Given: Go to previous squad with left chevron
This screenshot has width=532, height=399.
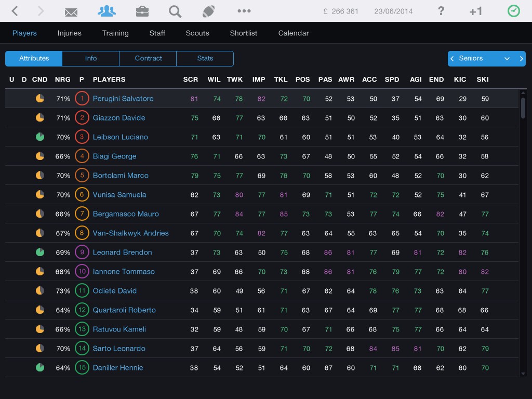Looking at the screenshot, I should [x=453, y=59].
